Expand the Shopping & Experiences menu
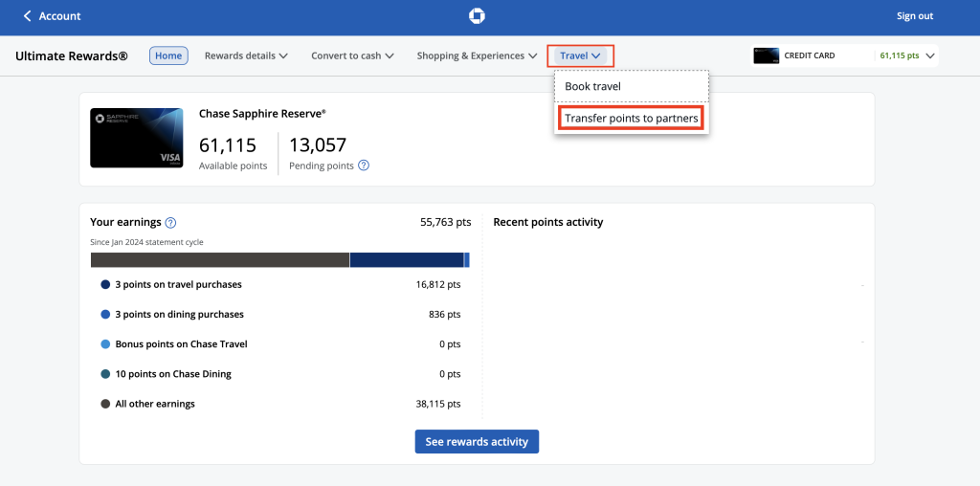The image size is (980, 486). tap(477, 55)
